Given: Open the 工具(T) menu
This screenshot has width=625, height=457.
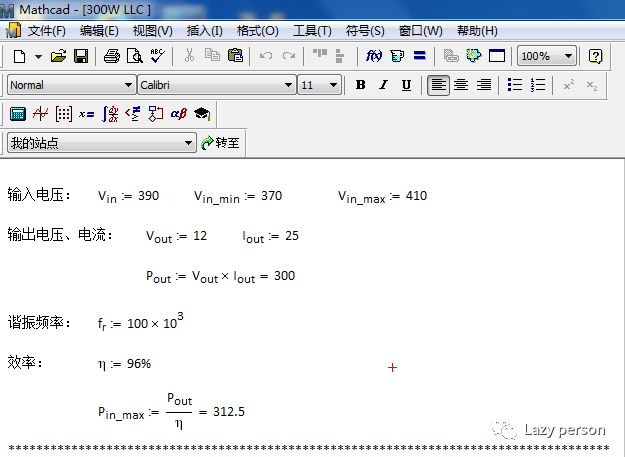Looking at the screenshot, I should point(312,31).
